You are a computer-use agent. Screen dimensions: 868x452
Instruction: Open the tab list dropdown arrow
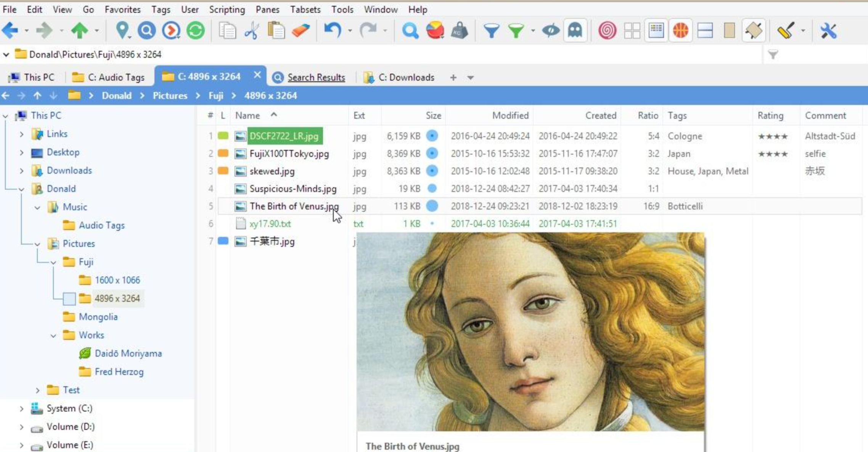pos(471,78)
